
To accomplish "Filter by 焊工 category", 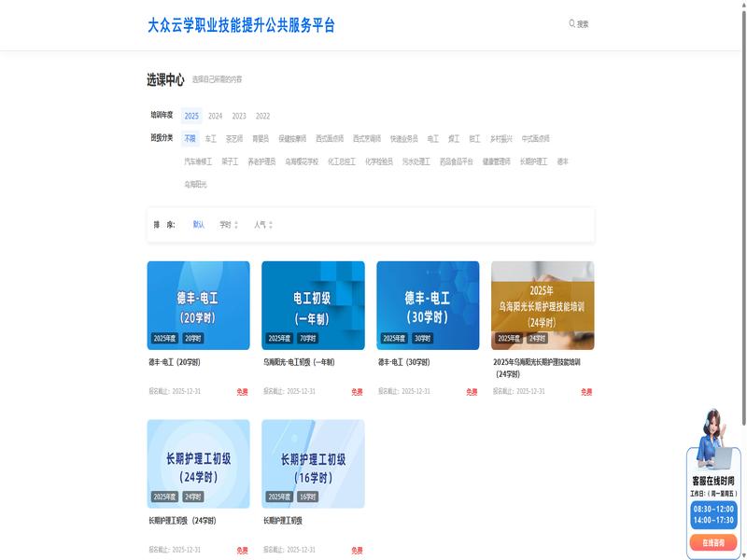I will point(454,139).
